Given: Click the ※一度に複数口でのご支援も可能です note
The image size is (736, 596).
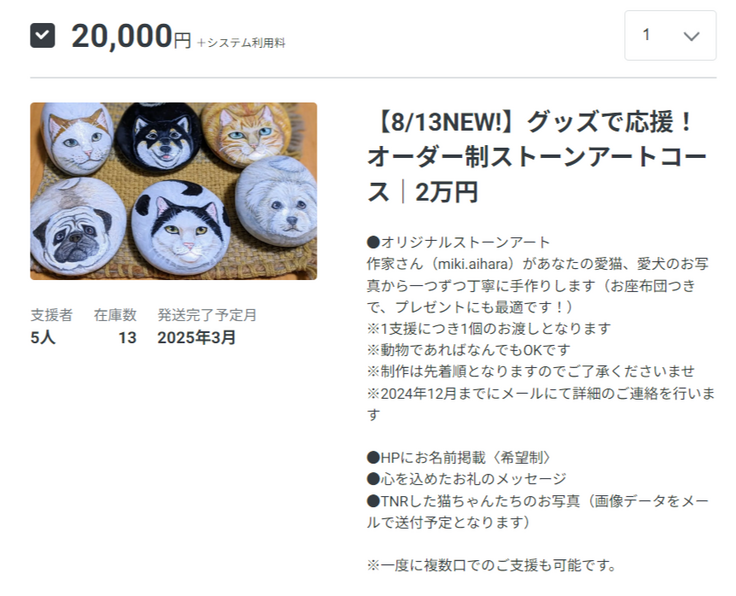Looking at the screenshot, I should point(491,565).
